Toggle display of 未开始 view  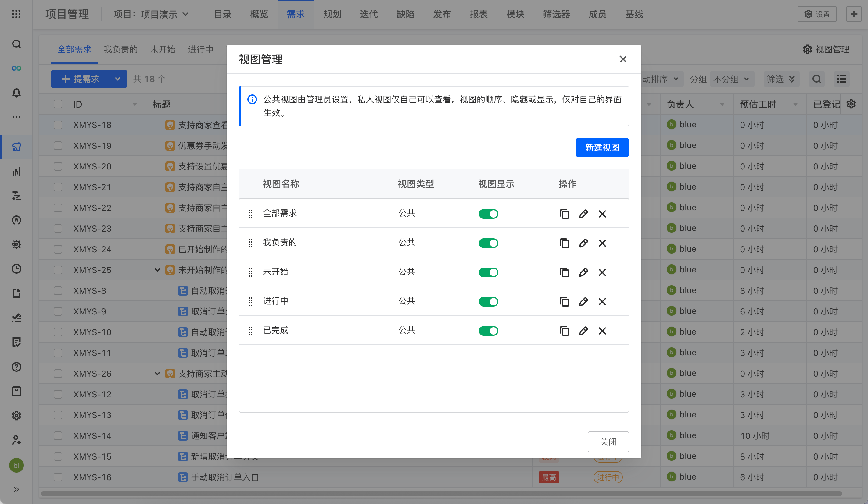488,272
